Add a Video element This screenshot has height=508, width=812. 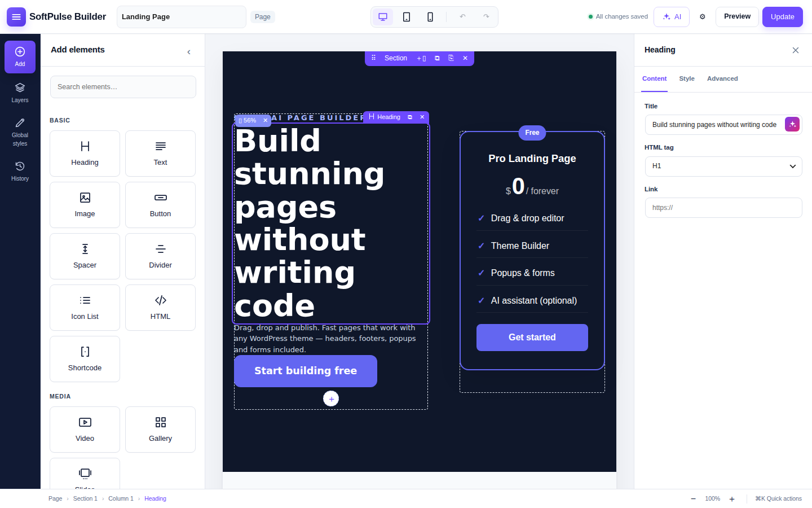[85, 430]
